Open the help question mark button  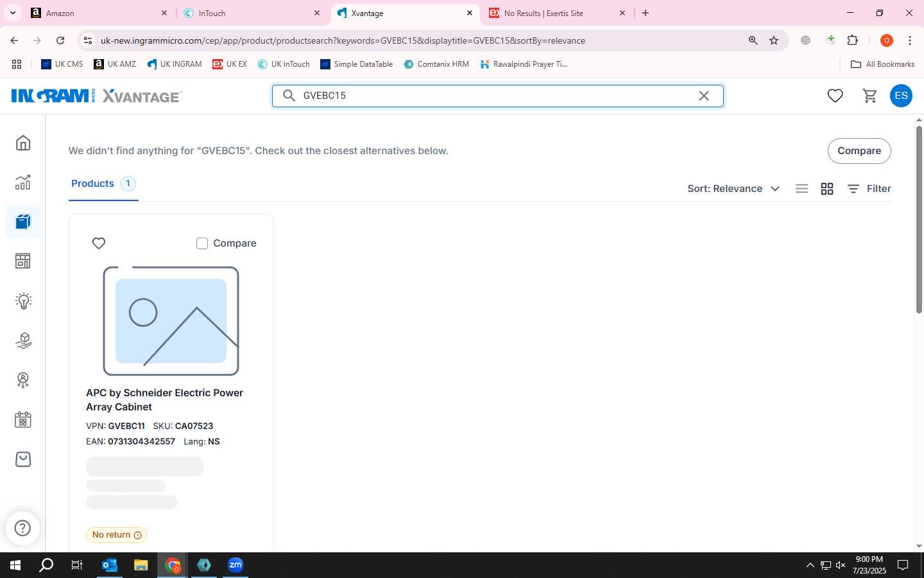23,528
